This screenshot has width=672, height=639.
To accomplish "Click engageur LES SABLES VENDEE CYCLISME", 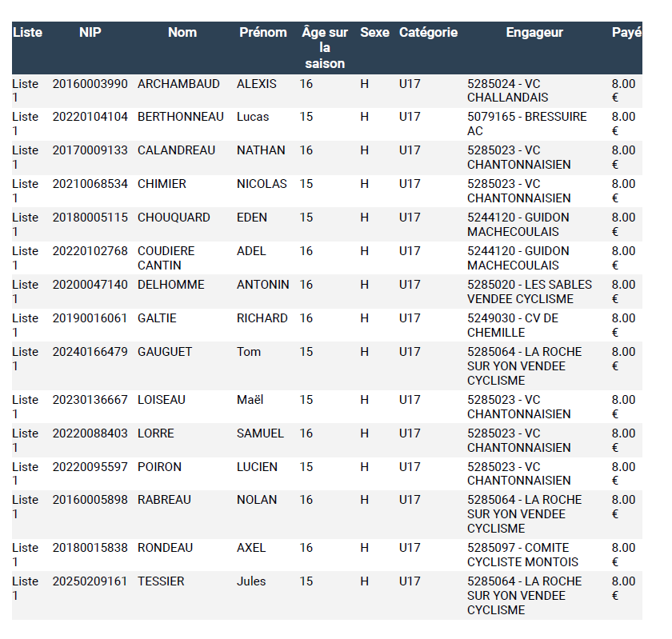I will click(529, 292).
